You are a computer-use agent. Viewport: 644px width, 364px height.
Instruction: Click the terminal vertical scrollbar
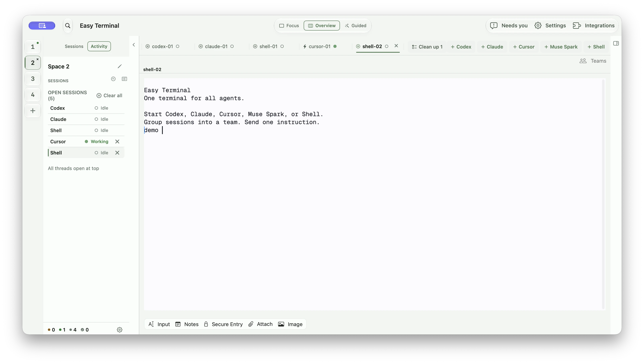(603, 194)
